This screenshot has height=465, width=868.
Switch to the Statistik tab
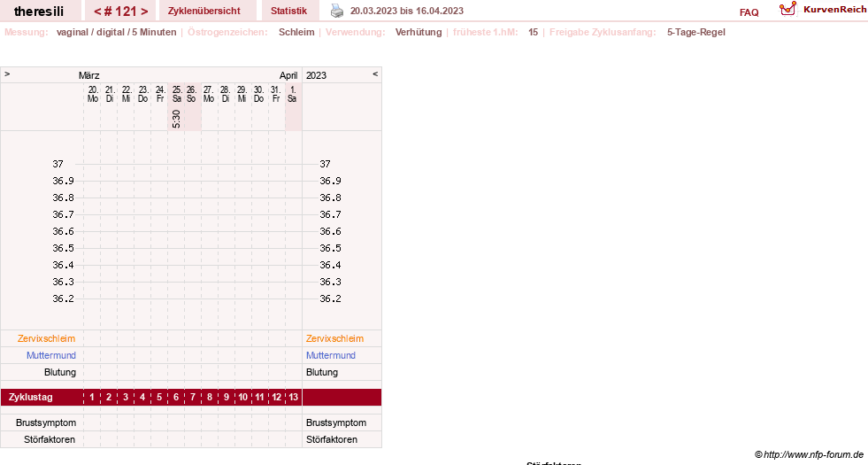[x=289, y=11]
